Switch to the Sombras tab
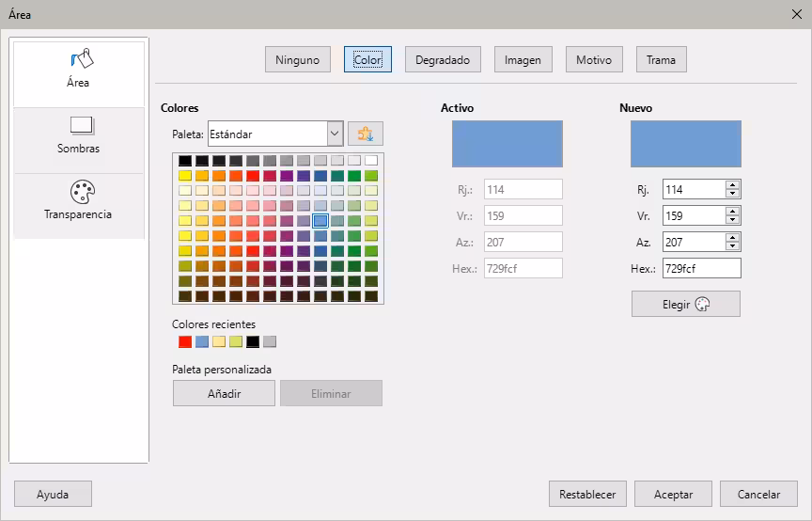The height and width of the screenshot is (521, 812). [x=79, y=140]
